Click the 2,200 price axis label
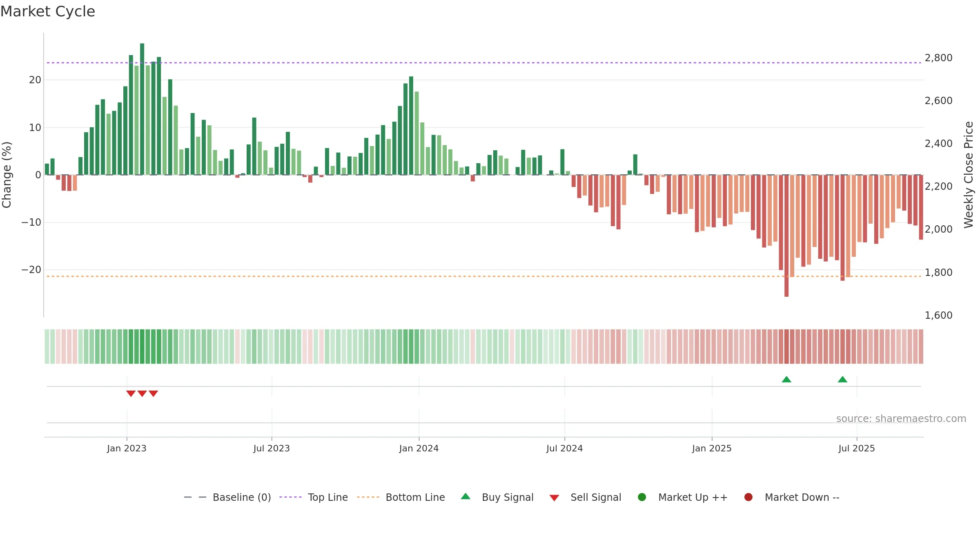Viewport: 980px width, 551px height. 938,187
